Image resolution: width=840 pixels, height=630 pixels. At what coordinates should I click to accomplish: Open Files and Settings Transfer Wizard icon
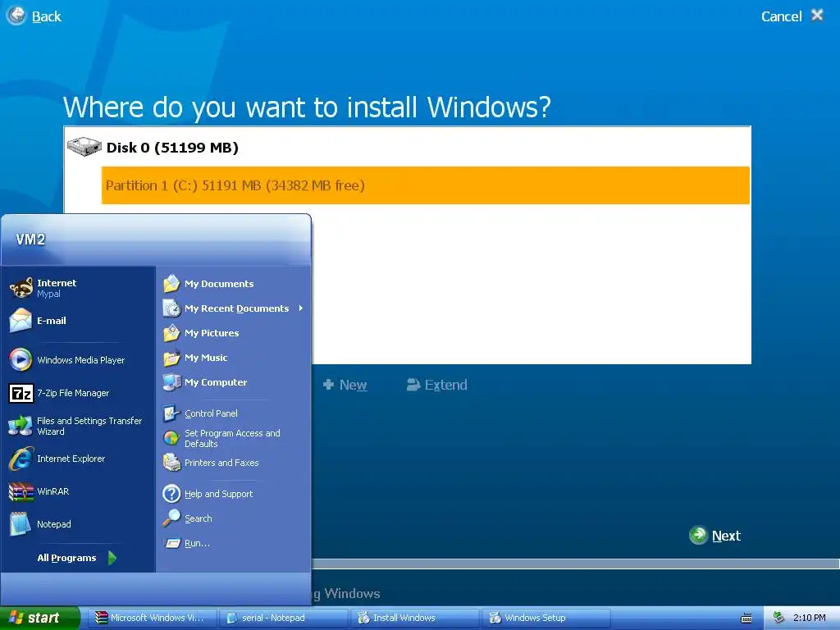(21, 426)
